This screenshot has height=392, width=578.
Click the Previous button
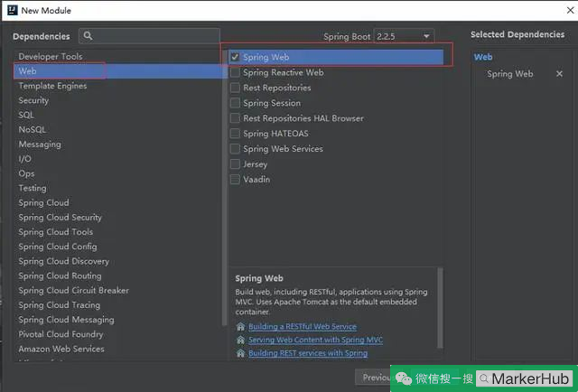pyautogui.click(x=373, y=378)
